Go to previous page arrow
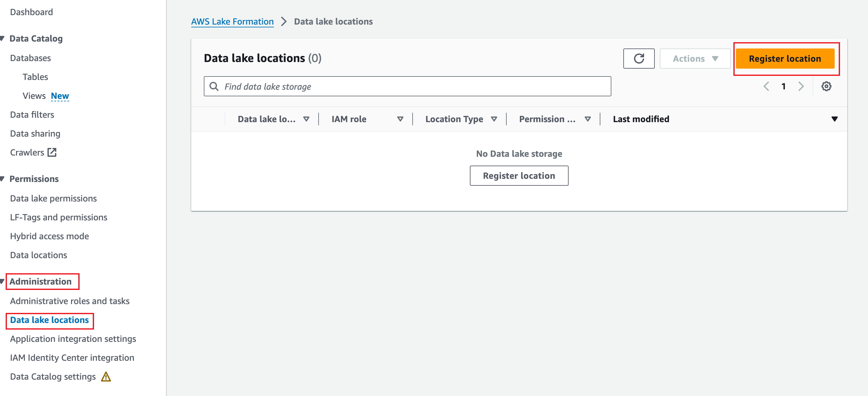Screen dimensions: 868x396 pos(766,86)
